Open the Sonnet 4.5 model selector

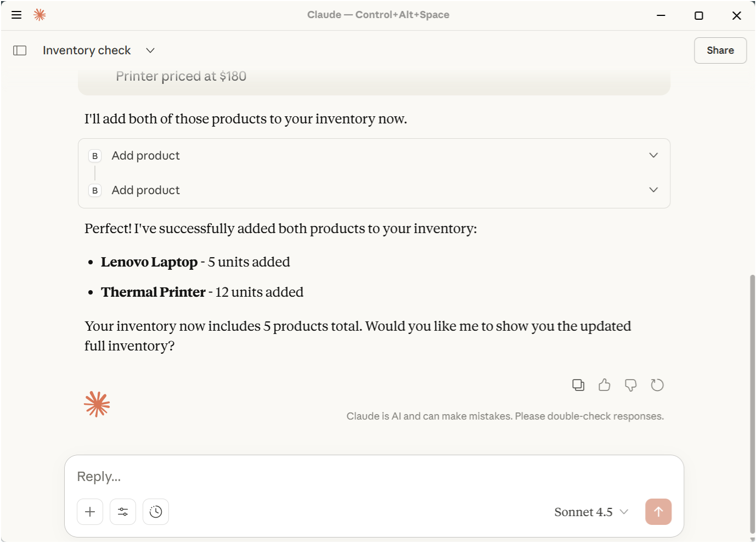(x=591, y=512)
